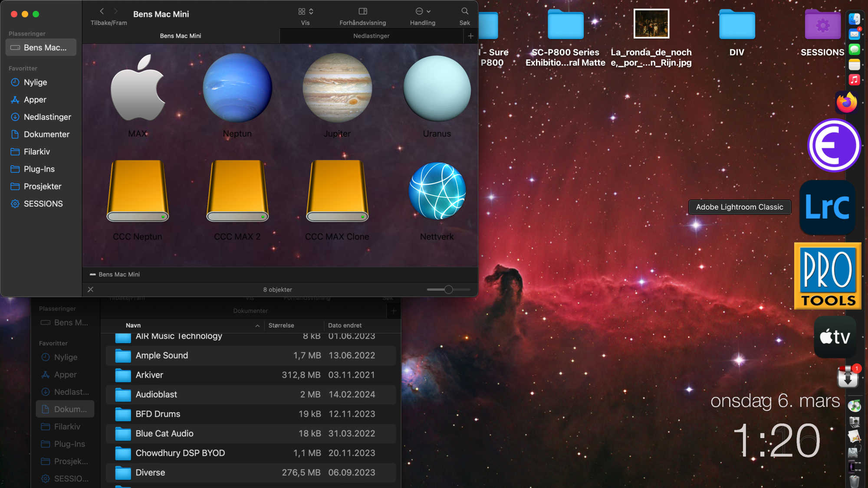Click the Nettverk globe icon

tap(437, 191)
